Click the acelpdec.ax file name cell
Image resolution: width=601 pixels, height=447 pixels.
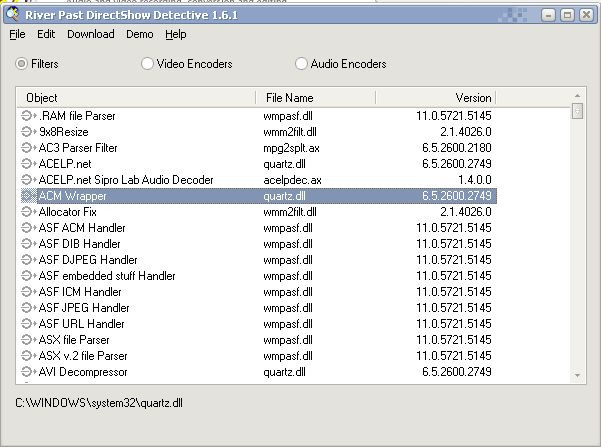click(292, 180)
